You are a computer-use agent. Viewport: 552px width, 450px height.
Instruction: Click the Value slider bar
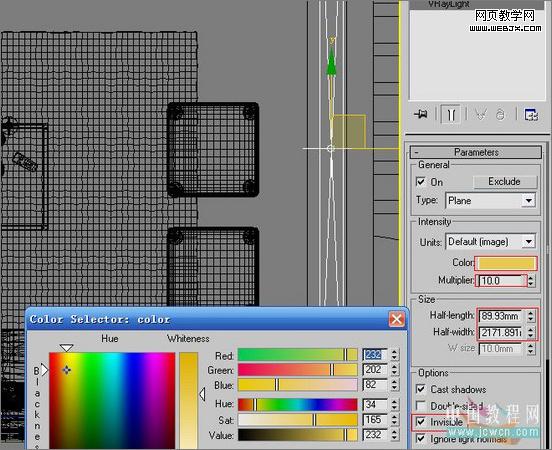click(297, 435)
